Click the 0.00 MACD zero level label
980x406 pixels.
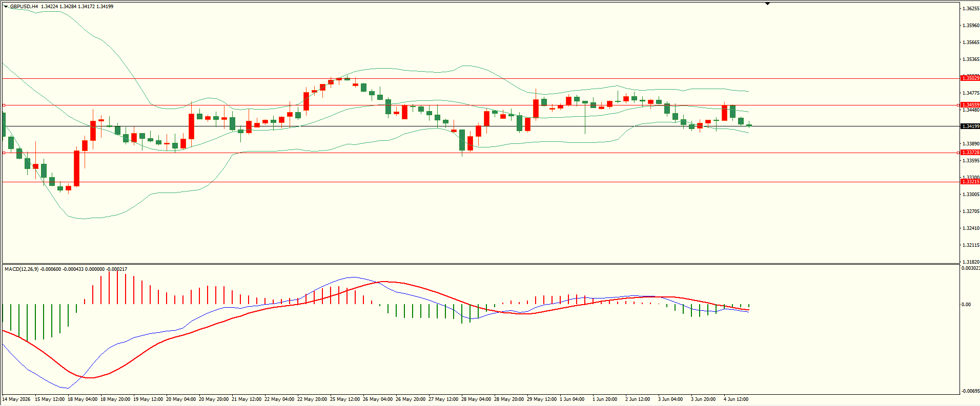[x=966, y=305]
